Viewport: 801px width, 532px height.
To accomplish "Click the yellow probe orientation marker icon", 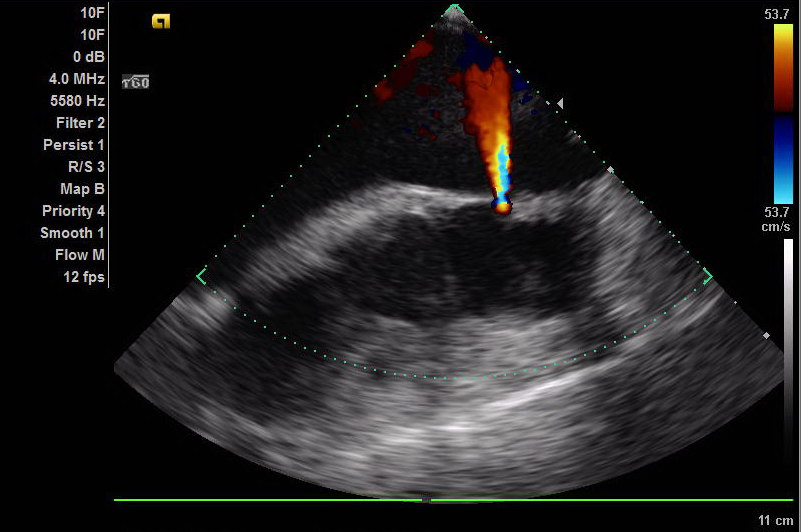I will (160, 21).
